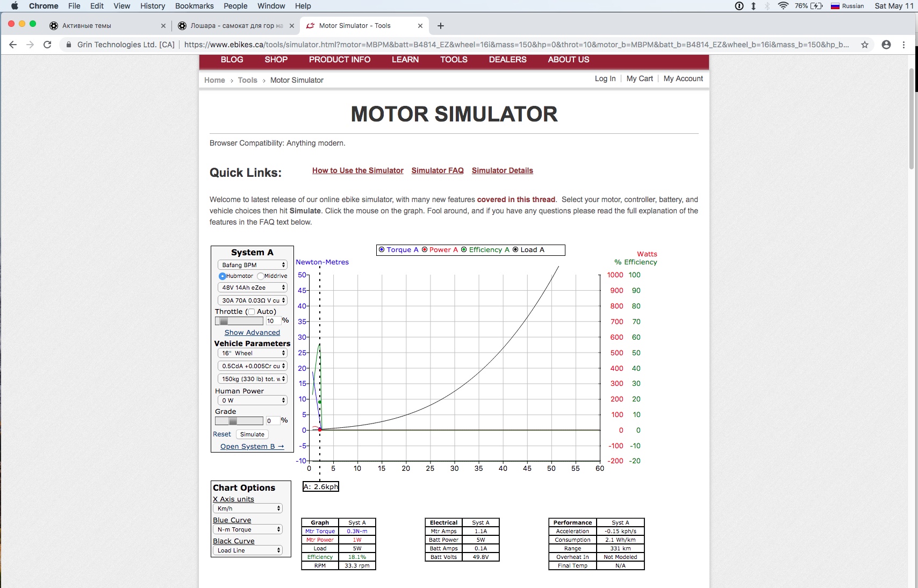Screen dimensions: 918x588
Task: Bookmark this page with the star icon
Action: pyautogui.click(x=865, y=45)
